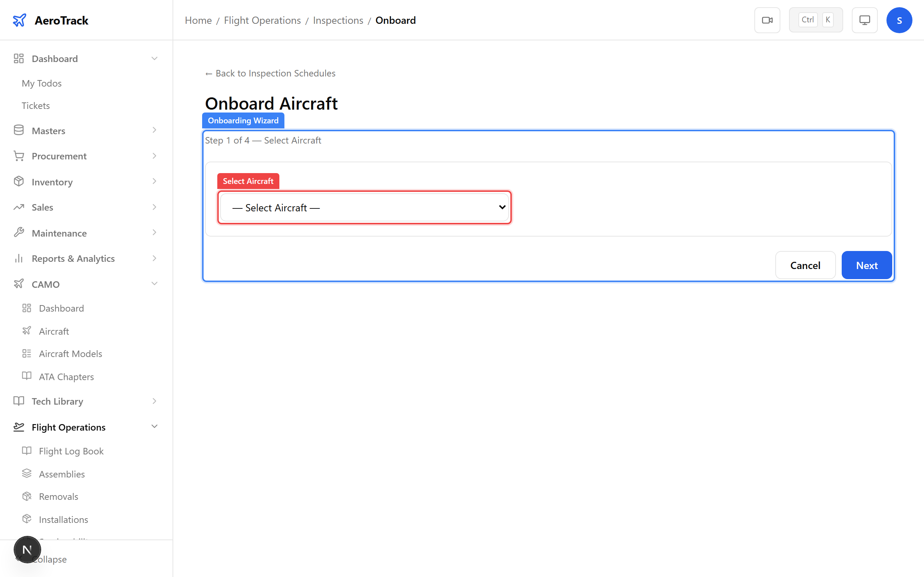924x577 pixels.
Task: Collapse the Dashboard section
Action: tap(154, 58)
